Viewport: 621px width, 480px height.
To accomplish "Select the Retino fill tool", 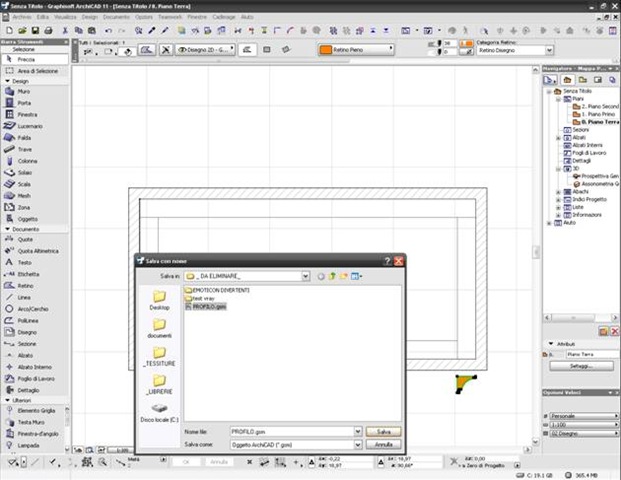I will [x=25, y=285].
